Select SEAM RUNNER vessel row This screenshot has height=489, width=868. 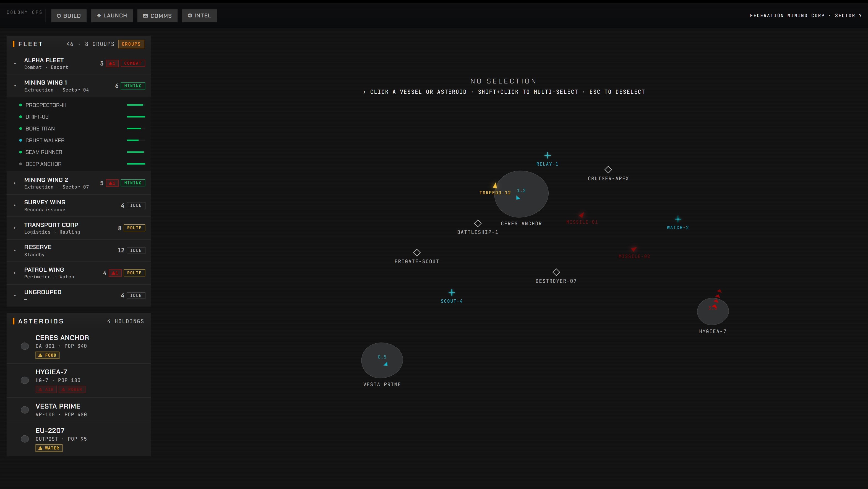click(79, 152)
